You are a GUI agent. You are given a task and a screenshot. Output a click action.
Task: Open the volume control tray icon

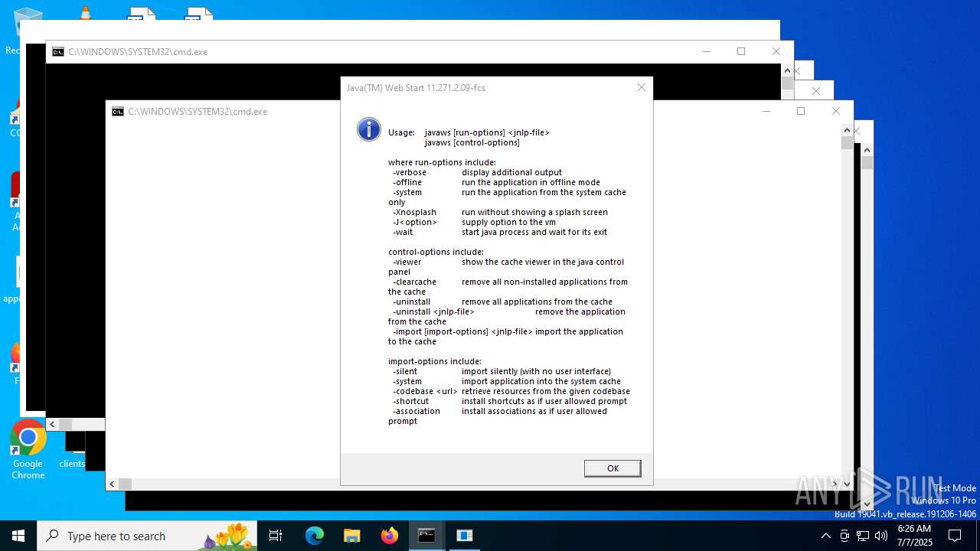pos(881,536)
